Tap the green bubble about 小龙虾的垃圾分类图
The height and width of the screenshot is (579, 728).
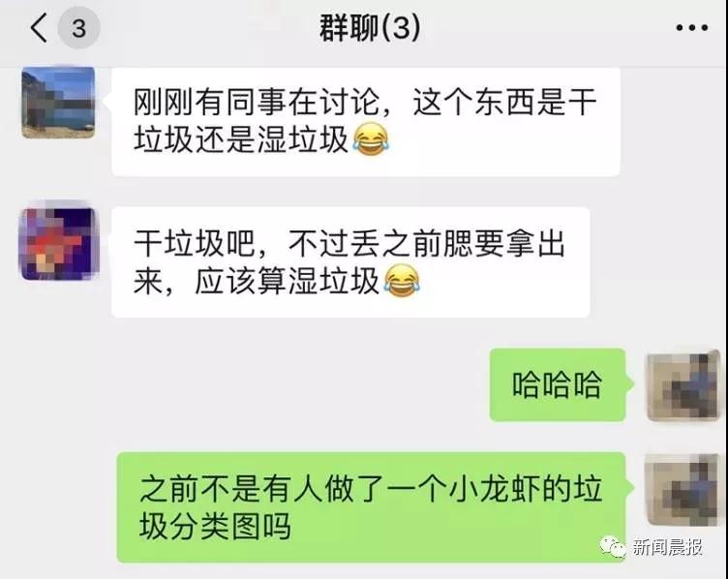click(371, 507)
